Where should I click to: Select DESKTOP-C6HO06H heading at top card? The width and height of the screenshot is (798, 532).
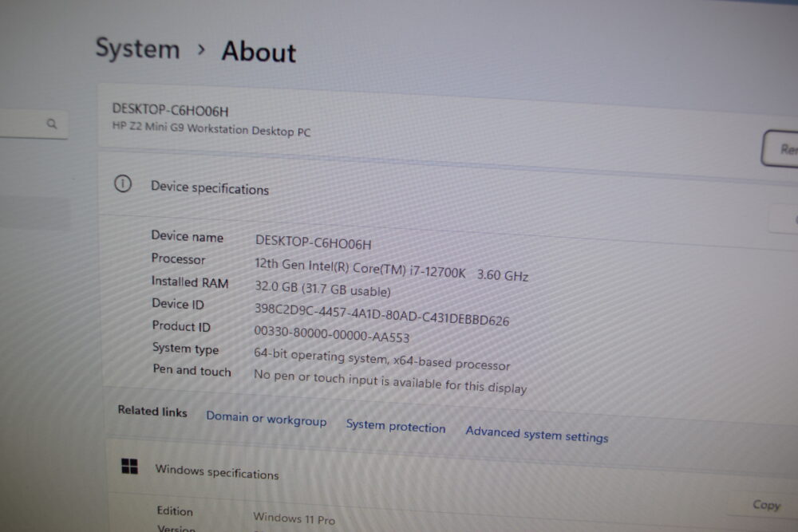170,110
